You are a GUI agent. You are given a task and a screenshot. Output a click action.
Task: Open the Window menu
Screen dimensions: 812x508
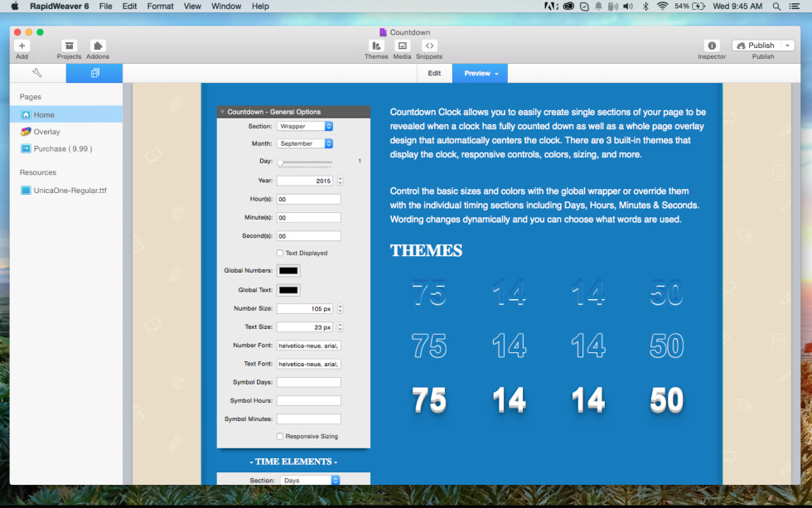(x=225, y=6)
